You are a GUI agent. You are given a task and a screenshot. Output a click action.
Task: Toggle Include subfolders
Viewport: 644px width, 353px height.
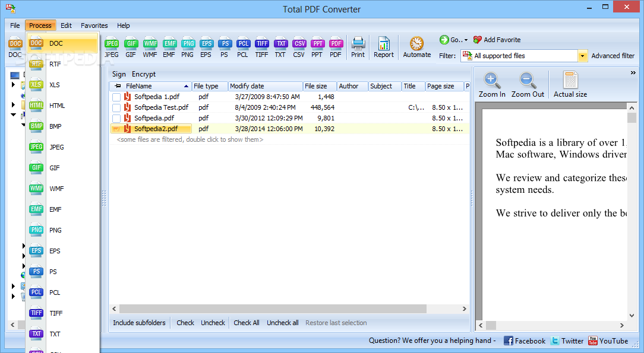[x=139, y=323]
